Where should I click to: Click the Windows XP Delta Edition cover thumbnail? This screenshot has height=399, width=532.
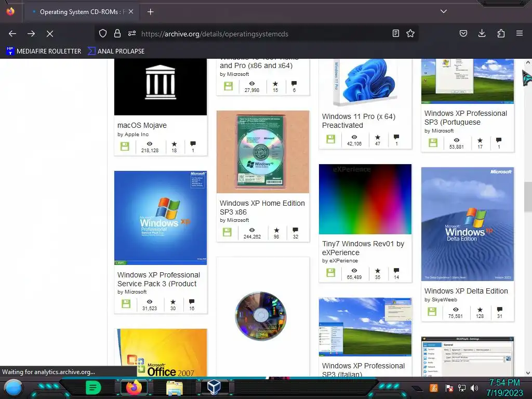(468, 224)
